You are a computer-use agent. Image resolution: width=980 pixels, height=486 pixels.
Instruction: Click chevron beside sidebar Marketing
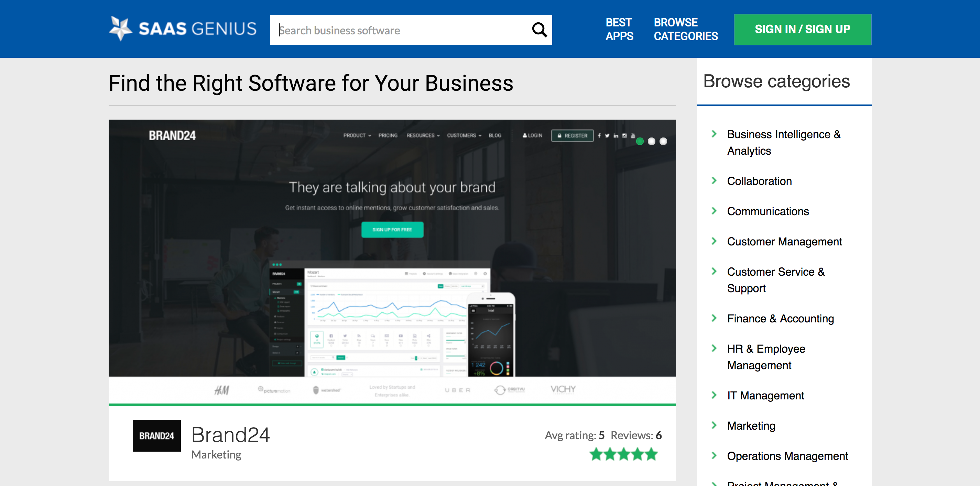(714, 426)
